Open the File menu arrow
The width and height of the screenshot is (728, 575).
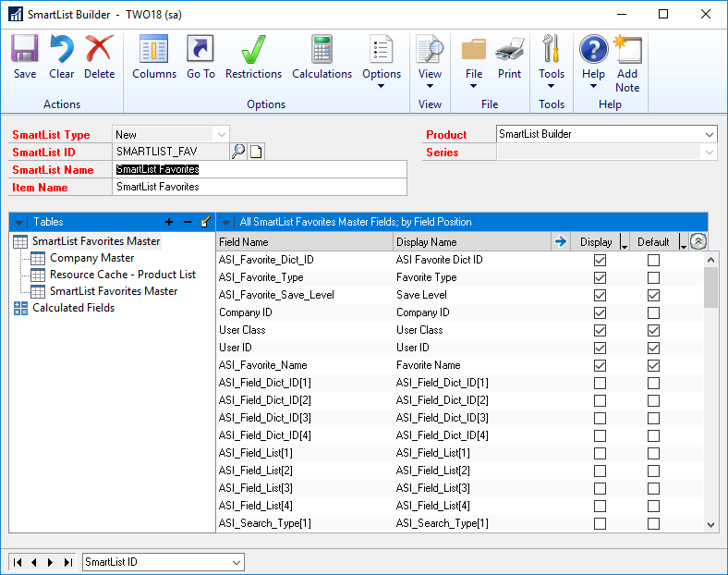[473, 86]
